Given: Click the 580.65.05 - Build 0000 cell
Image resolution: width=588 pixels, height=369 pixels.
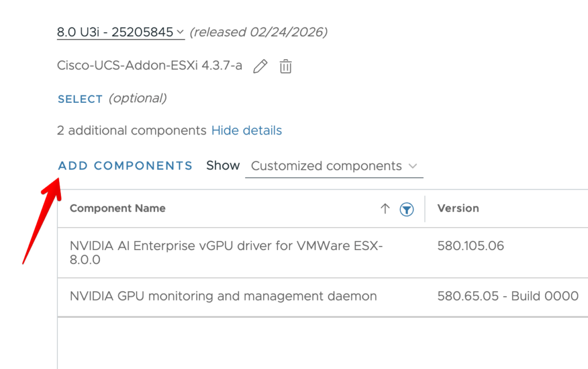Looking at the screenshot, I should coord(508,297).
